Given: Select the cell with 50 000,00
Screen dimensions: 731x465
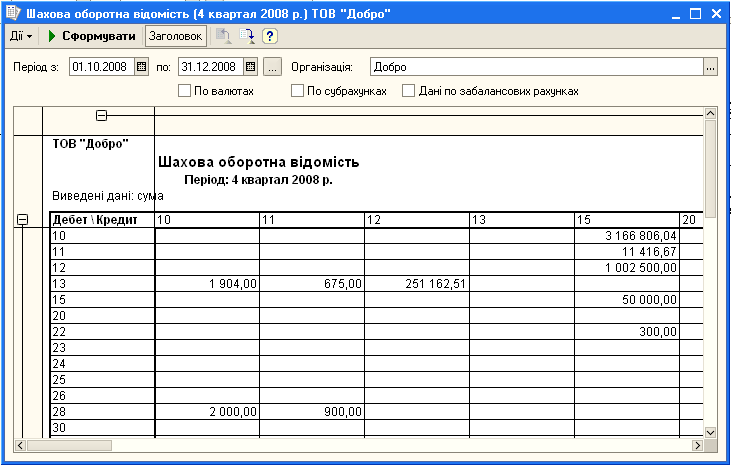Looking at the screenshot, I should pos(627,299).
